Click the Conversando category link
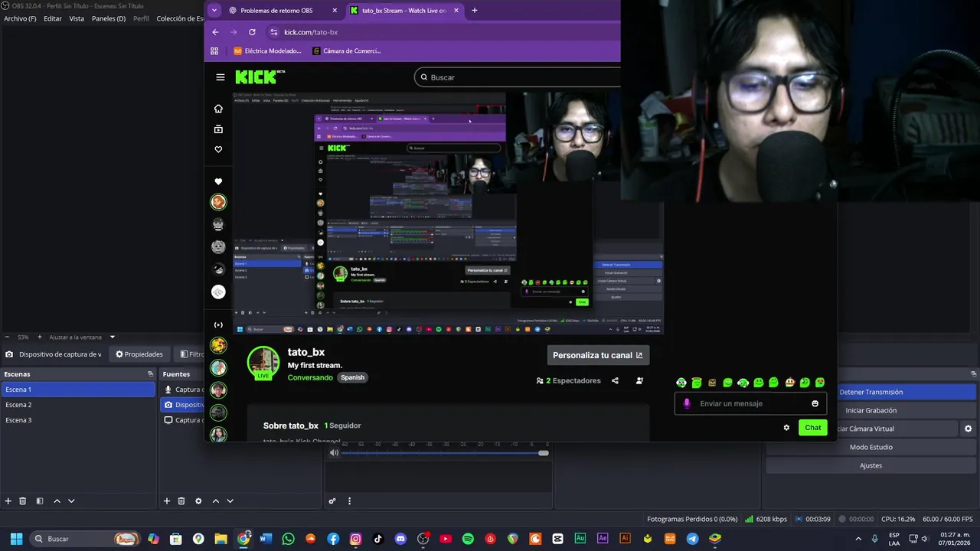980x551 pixels. (x=310, y=377)
